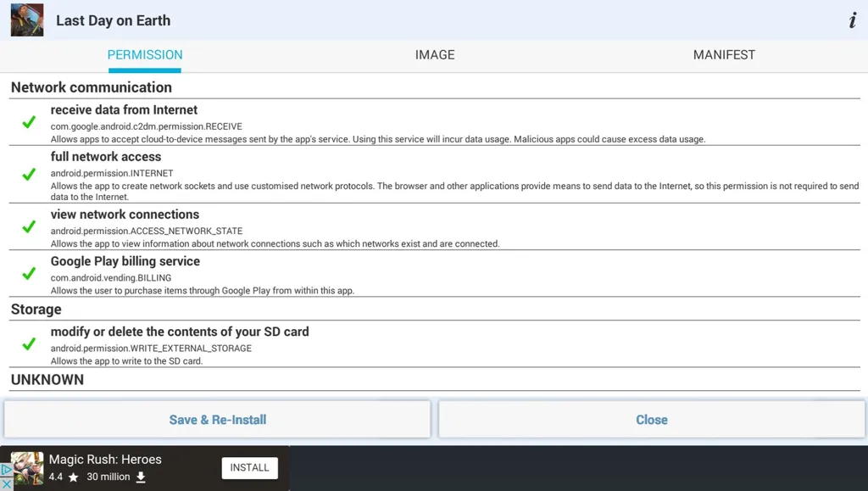Open the MANIFEST tab

pyautogui.click(x=724, y=55)
